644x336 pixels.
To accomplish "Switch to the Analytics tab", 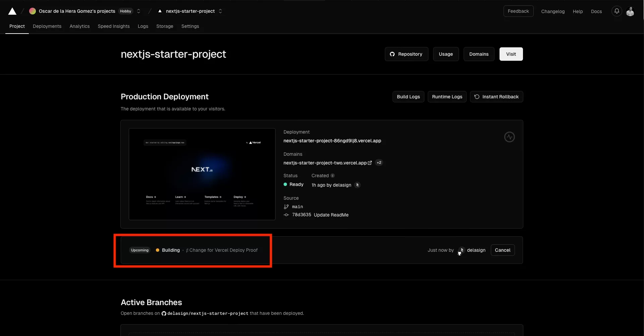I will click(x=79, y=26).
